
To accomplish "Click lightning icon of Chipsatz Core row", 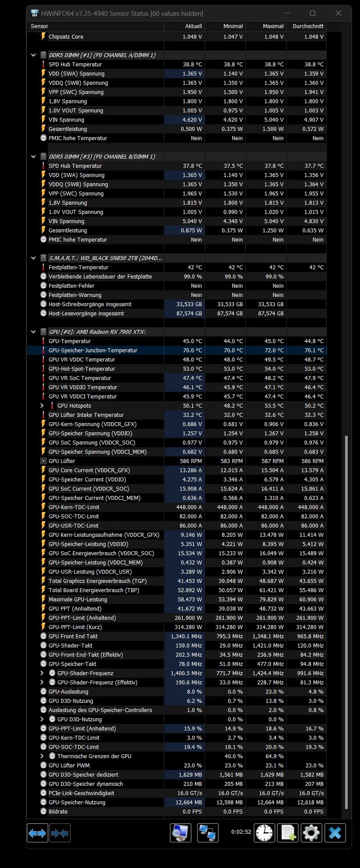I will [43, 37].
